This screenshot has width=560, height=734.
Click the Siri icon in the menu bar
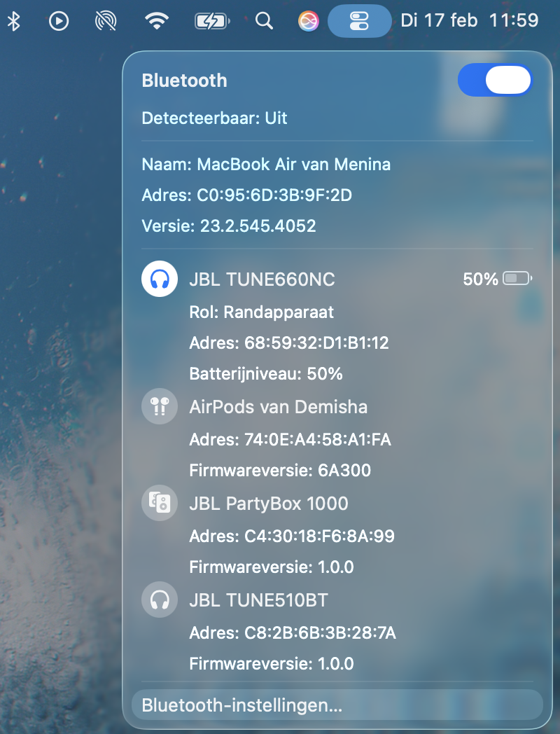click(x=308, y=20)
